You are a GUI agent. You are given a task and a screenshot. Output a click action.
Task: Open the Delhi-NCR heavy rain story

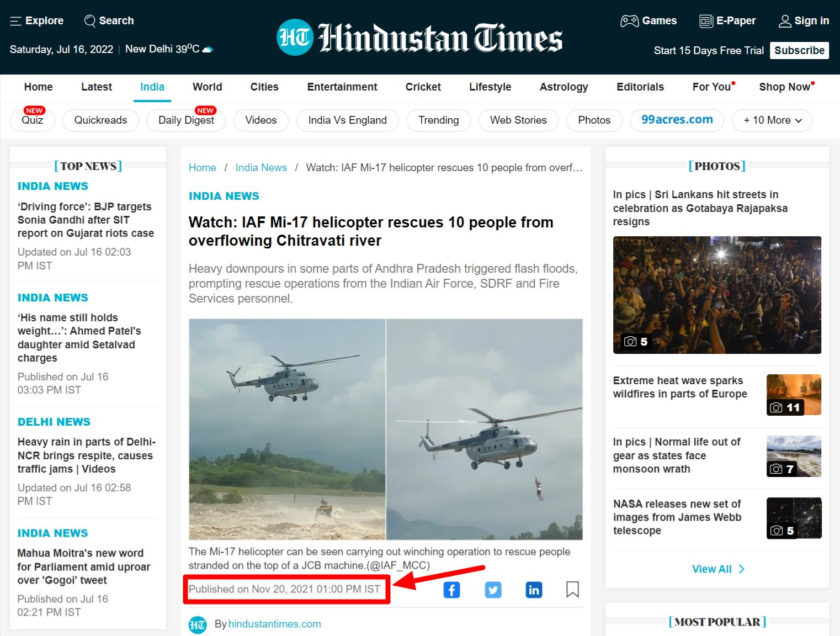coord(87,455)
